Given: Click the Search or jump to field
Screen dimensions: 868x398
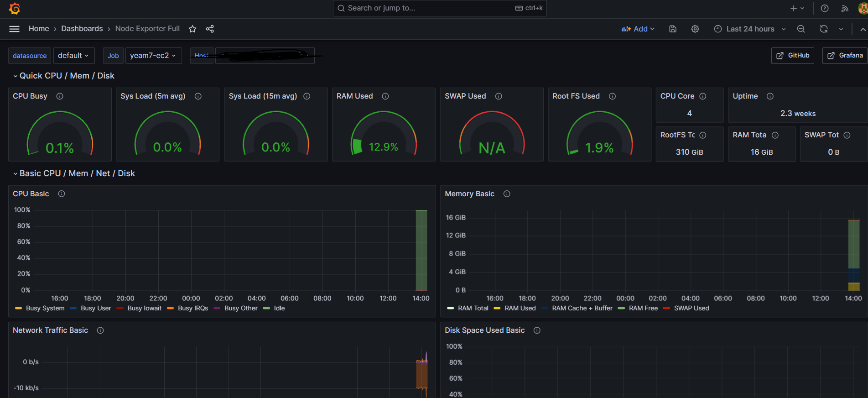Looking at the screenshot, I should [x=440, y=8].
